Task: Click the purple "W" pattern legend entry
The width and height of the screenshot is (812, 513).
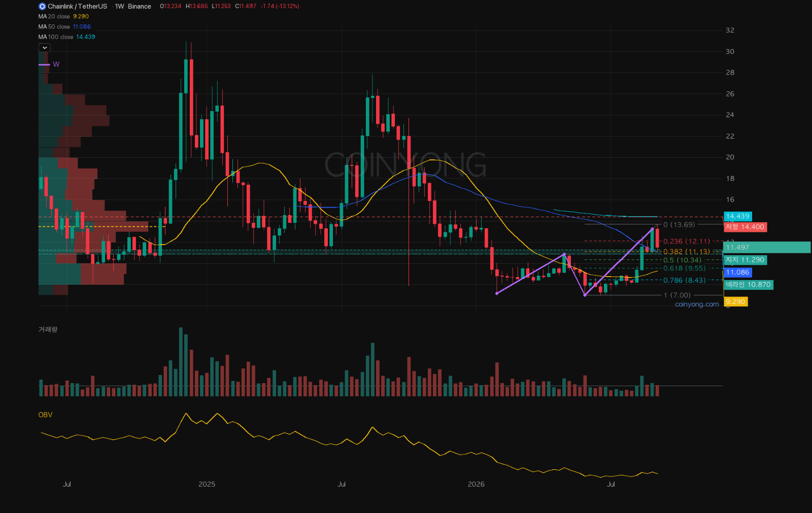Action: click(x=49, y=64)
